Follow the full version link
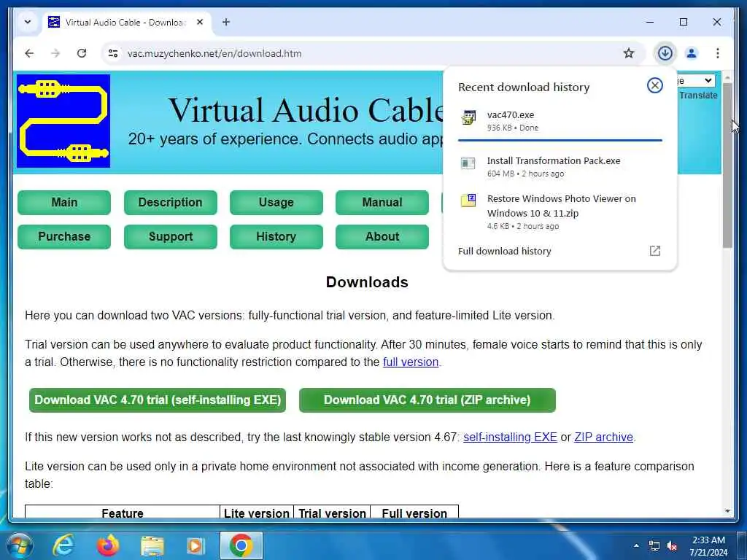This screenshot has height=560, width=747. coord(411,362)
